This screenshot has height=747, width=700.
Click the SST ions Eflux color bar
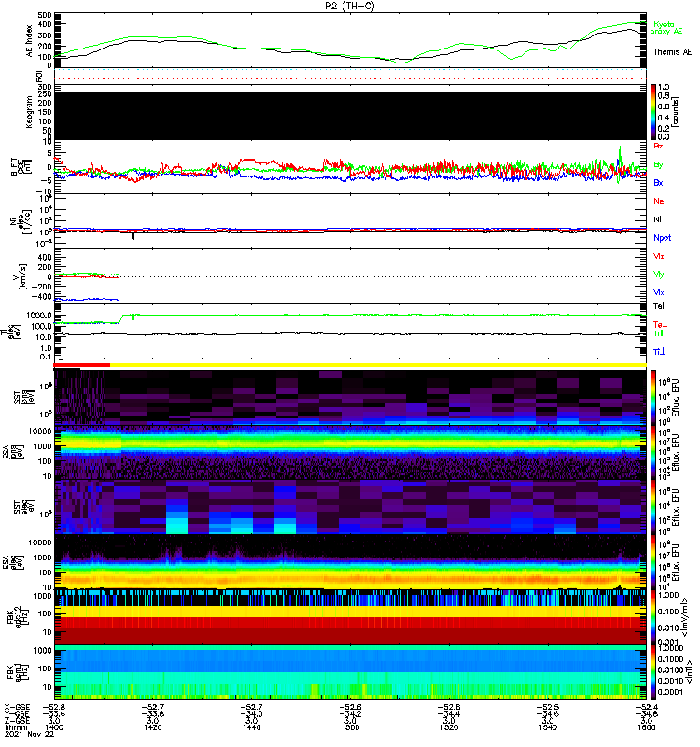click(653, 398)
